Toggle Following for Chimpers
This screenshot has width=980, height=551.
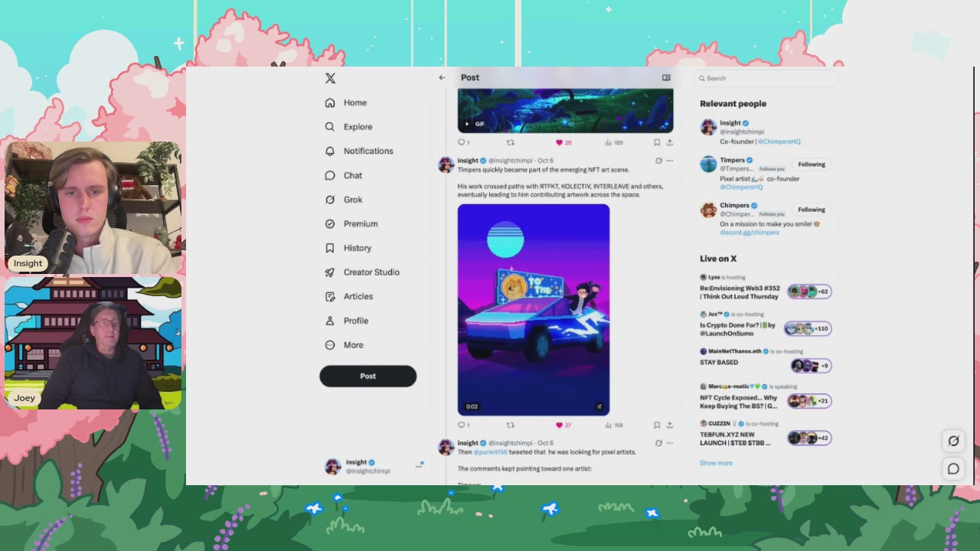click(812, 209)
